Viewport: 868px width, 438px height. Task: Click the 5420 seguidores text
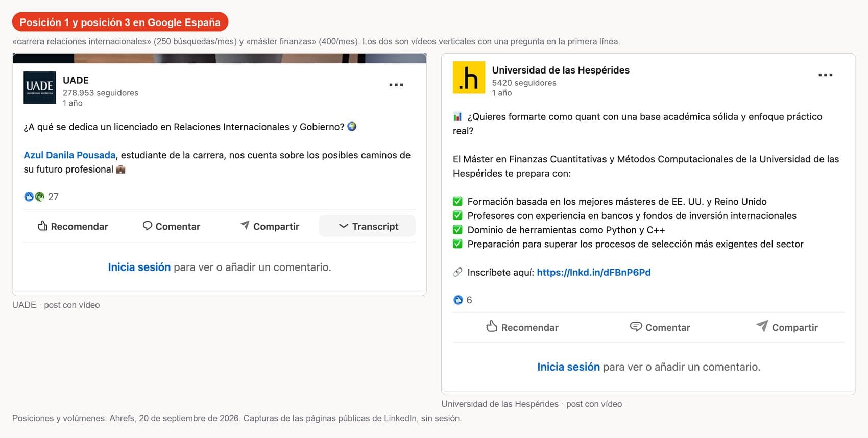[524, 83]
